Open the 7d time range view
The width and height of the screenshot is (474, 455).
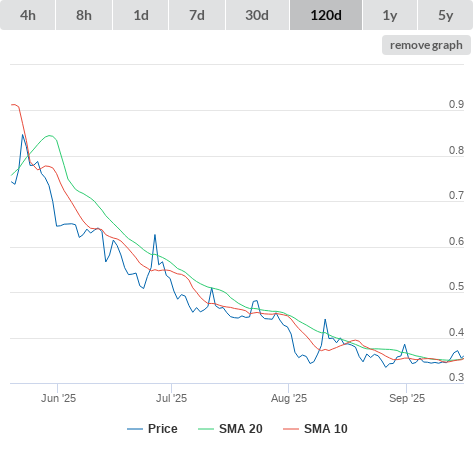pos(197,15)
